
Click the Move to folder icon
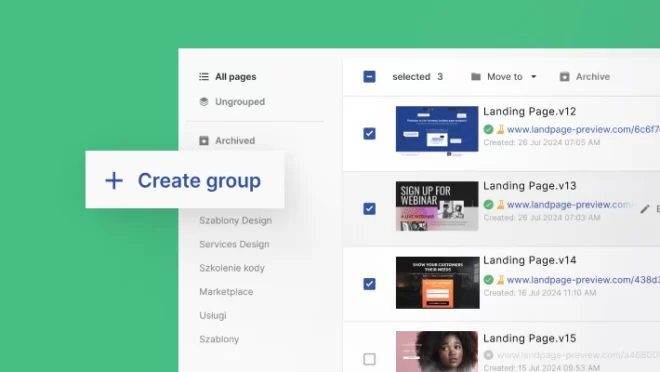[476, 77]
